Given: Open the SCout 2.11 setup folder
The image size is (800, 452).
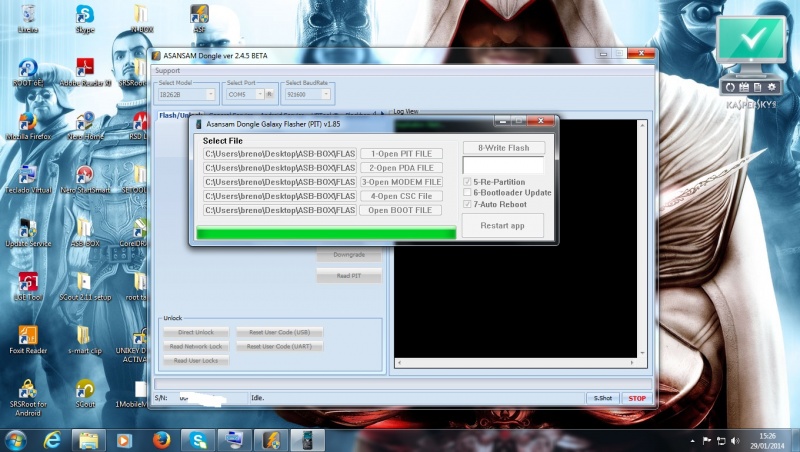Looking at the screenshot, I should click(x=85, y=287).
